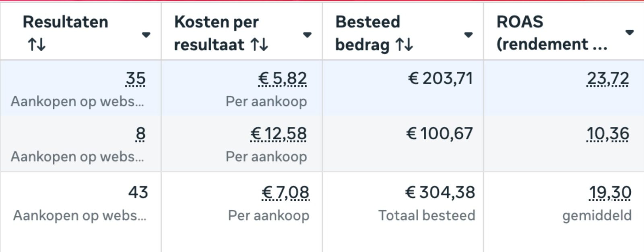Click the € 304,38 total spent amount

pyautogui.click(x=440, y=192)
